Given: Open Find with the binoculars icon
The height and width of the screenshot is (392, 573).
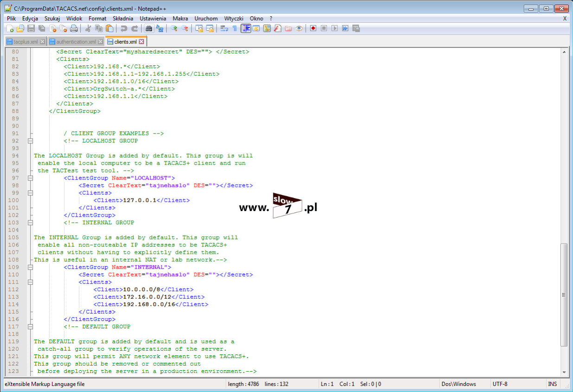Looking at the screenshot, I should [149, 28].
